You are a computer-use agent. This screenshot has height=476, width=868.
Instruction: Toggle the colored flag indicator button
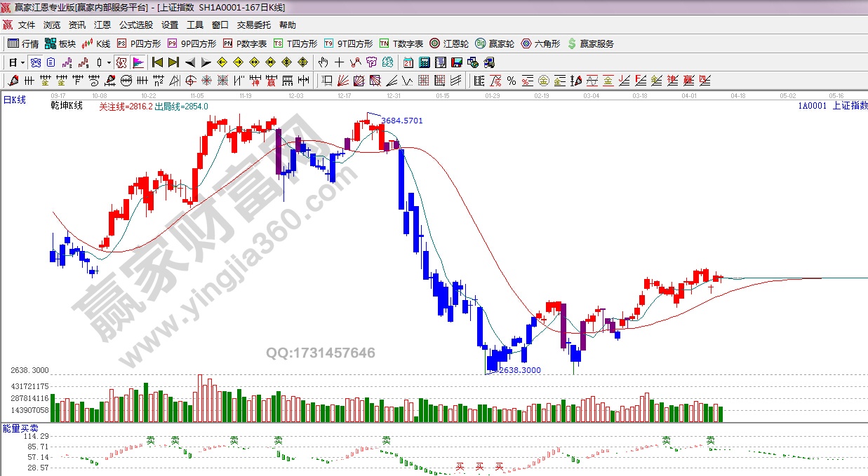(138, 62)
